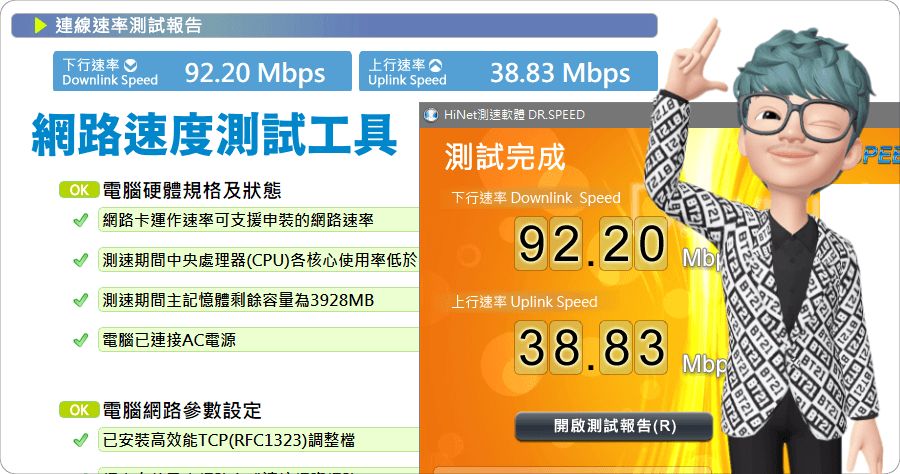Click the 下行速率 Downlink Speed label in DR.SPEED

(x=536, y=198)
